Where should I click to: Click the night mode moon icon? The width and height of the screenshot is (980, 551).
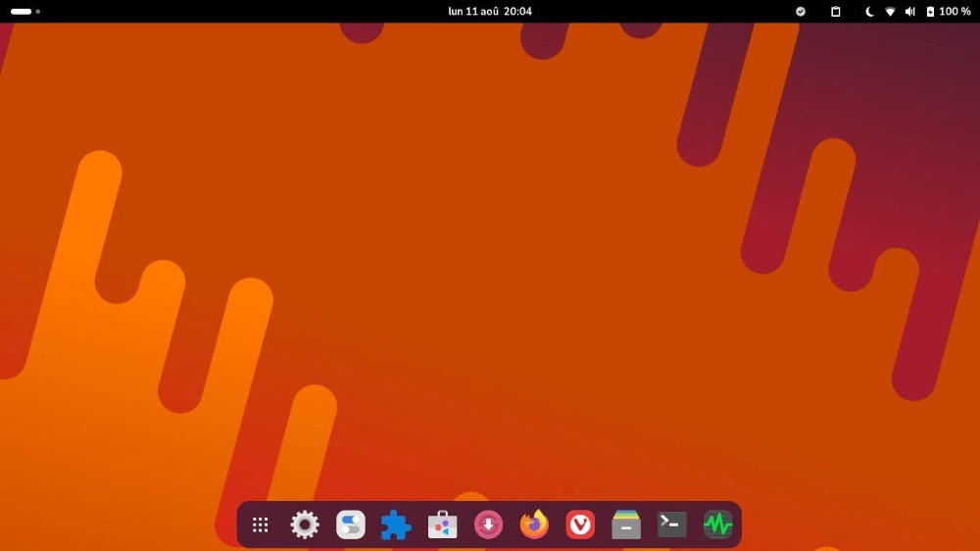point(869,12)
